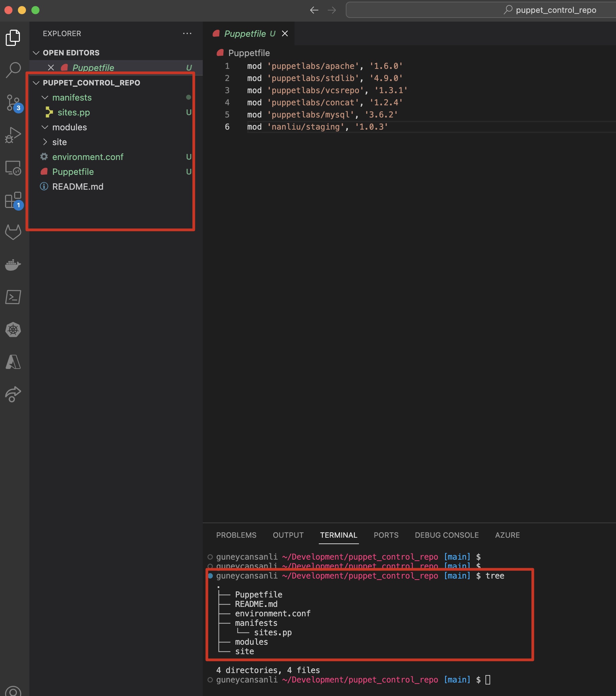Click the green zoom window button

tap(35, 10)
